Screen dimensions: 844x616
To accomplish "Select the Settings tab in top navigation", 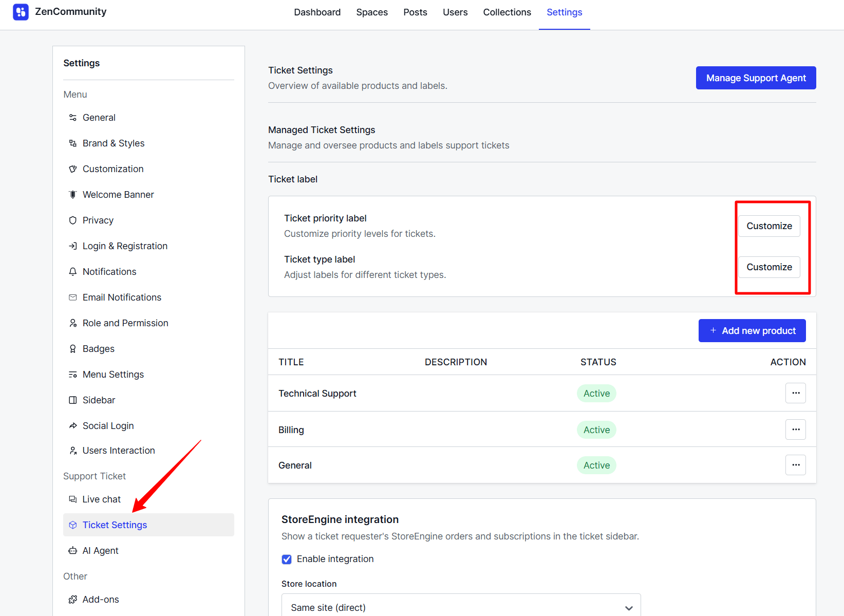I will tap(564, 12).
